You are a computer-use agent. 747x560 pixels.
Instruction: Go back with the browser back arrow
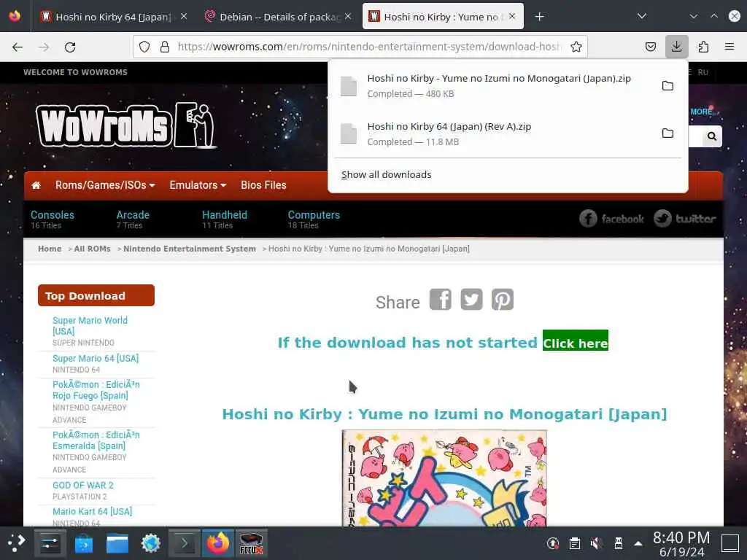tap(18, 47)
